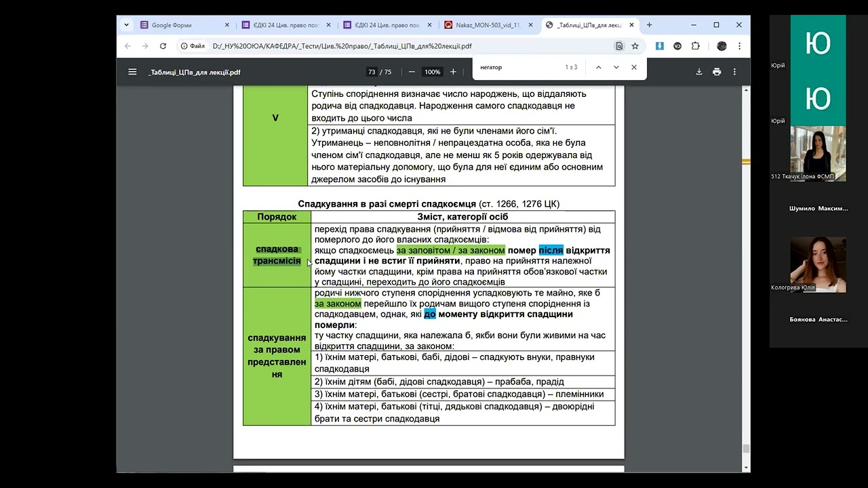868x488 pixels.
Task: Open Chrome's three-dot menu
Action: point(739,46)
